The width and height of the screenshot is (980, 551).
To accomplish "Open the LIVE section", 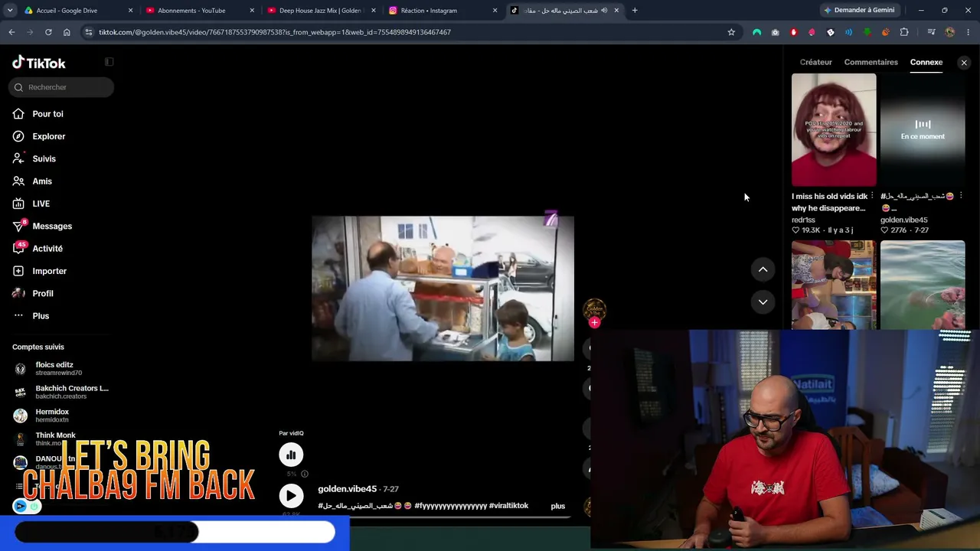I will pos(41,204).
